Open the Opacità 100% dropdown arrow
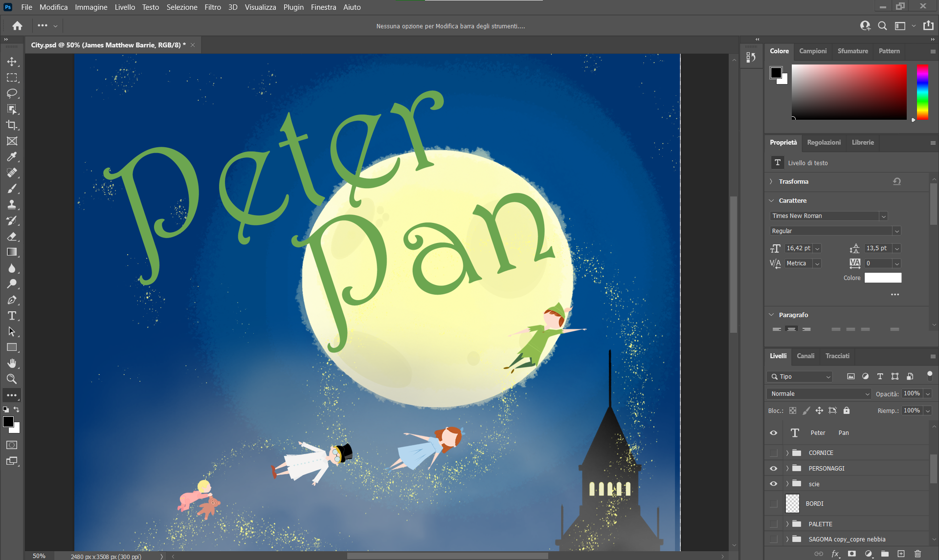The width and height of the screenshot is (939, 560). coord(928,394)
